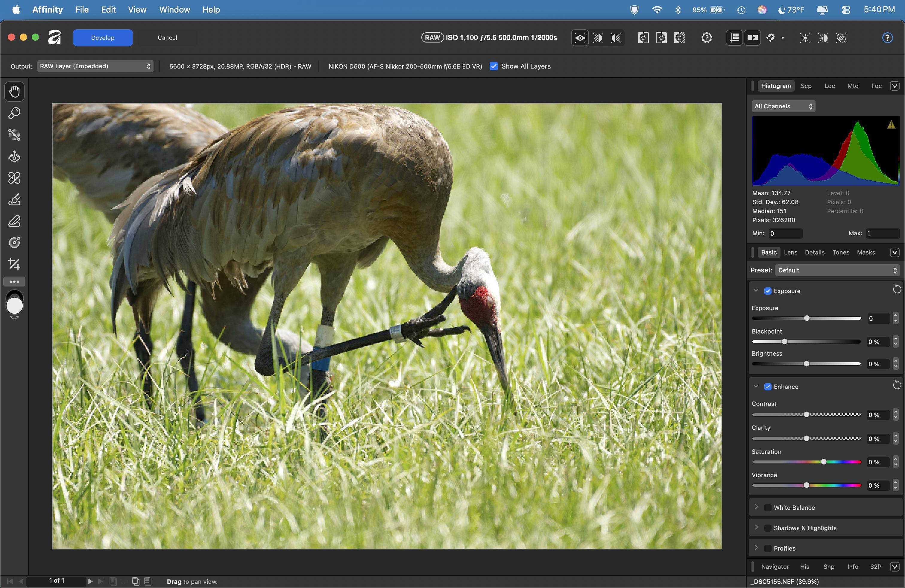The image size is (905, 588).
Task: Select the Crop tool in sidebar
Action: tap(14, 263)
